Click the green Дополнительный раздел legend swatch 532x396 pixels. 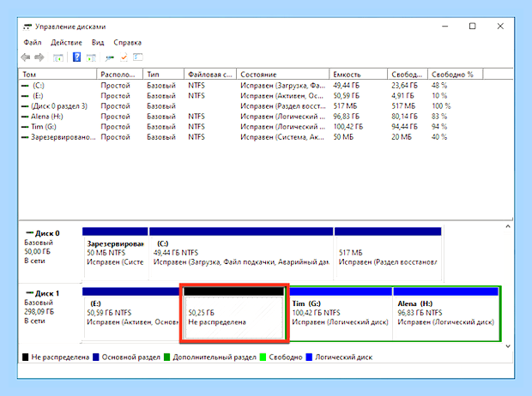click(166, 357)
